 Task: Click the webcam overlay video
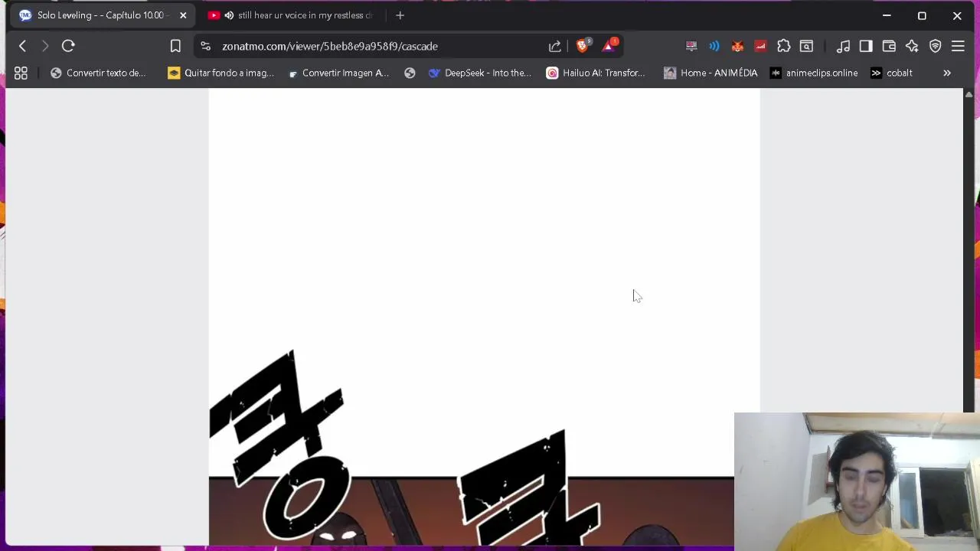point(857,481)
